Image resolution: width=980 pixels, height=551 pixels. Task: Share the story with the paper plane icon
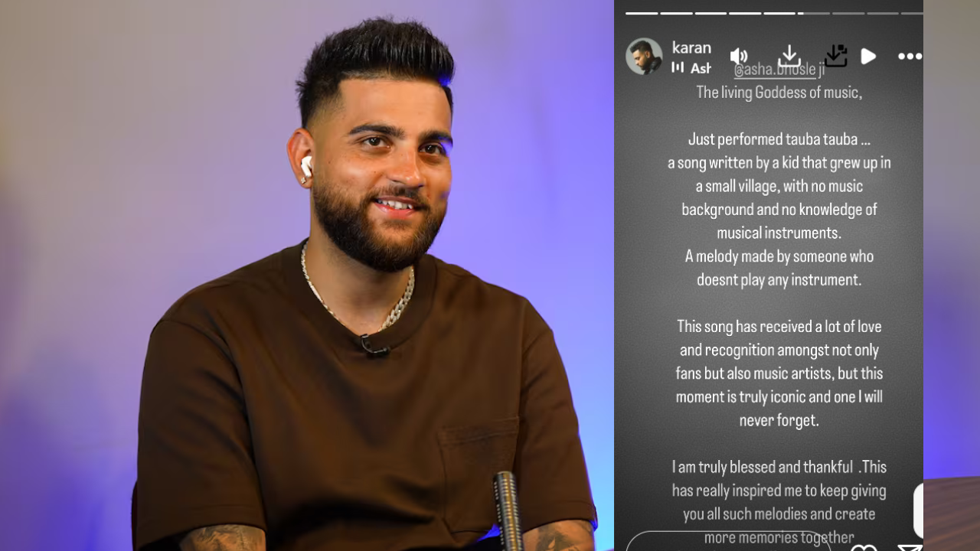point(910,547)
